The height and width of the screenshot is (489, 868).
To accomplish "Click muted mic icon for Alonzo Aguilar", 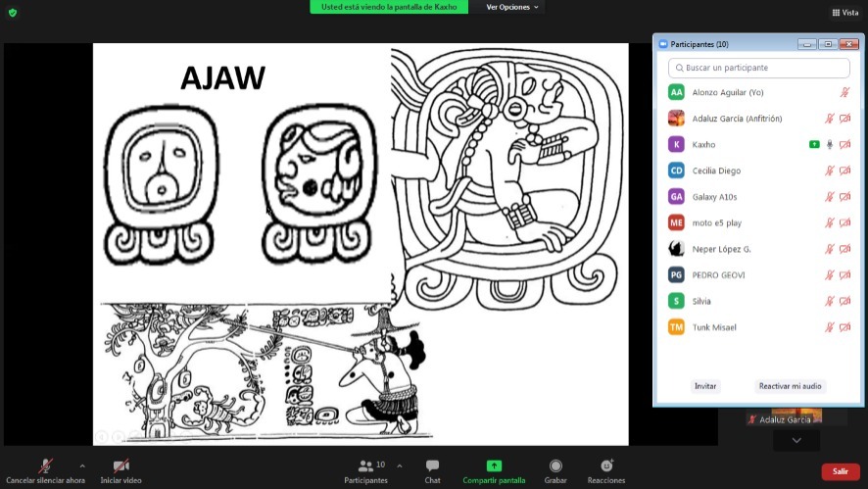I will 844,92.
